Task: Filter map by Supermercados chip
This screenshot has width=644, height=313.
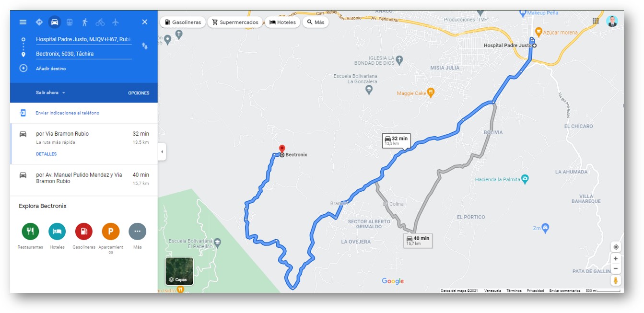Action: pyautogui.click(x=235, y=22)
